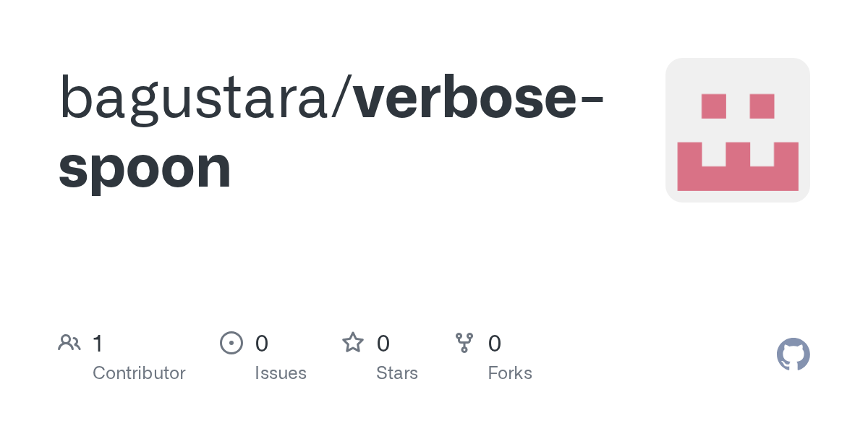Click the Issues circle-dot icon

(231, 342)
